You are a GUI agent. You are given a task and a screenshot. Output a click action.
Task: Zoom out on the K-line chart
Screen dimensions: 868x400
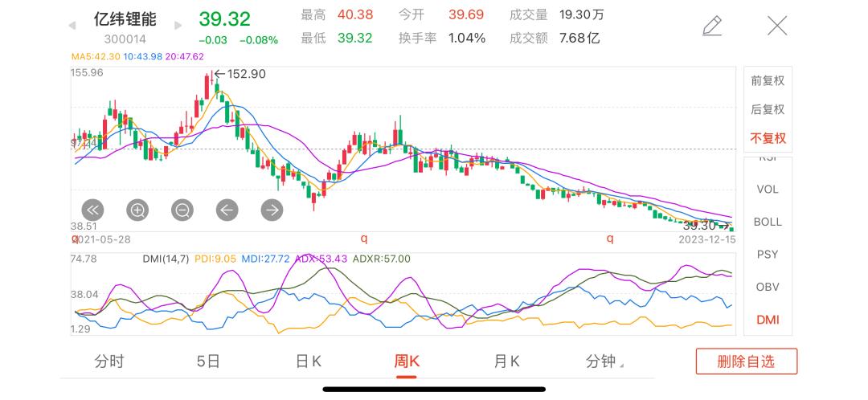point(182,210)
